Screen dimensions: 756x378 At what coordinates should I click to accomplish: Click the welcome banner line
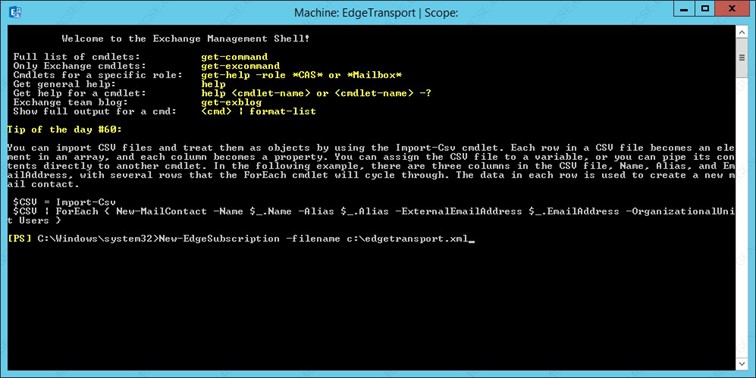pos(186,39)
